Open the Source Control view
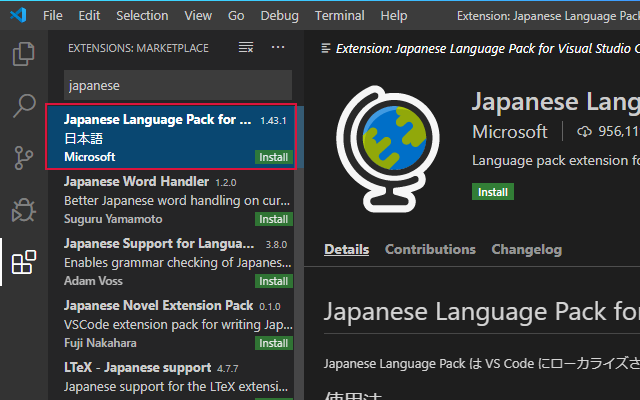This screenshot has width=640, height=400. 24,158
